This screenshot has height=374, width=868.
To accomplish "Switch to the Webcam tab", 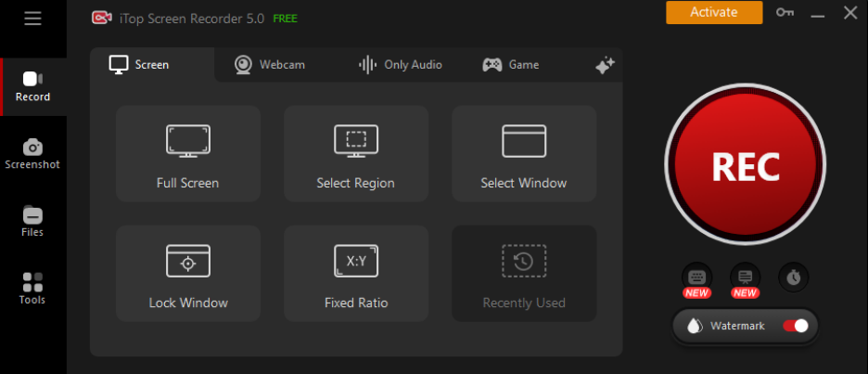I will [x=270, y=65].
